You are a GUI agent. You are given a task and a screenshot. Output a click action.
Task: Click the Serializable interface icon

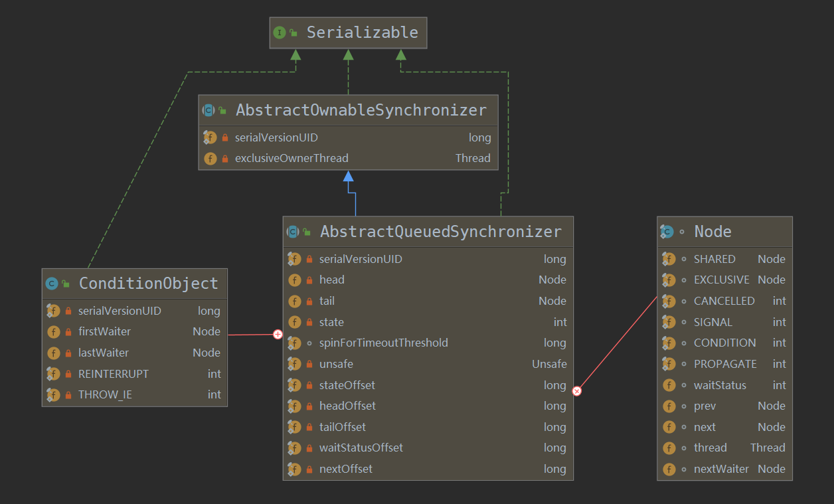click(x=280, y=33)
